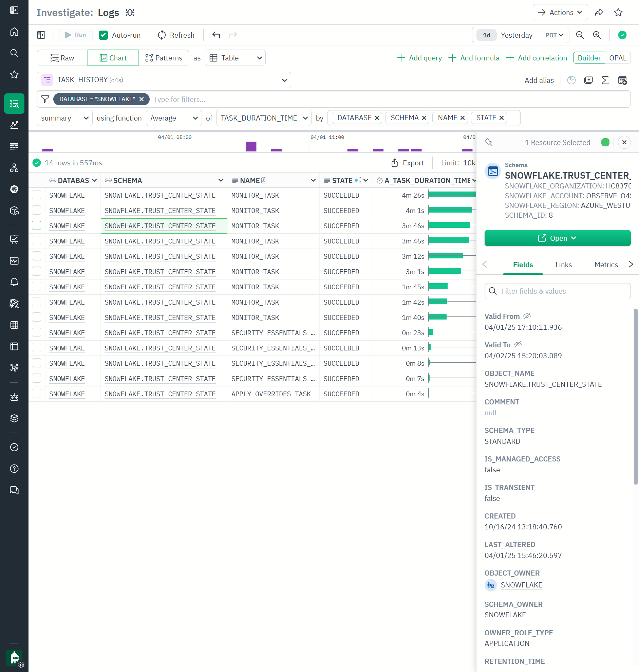Click the filter funnel icon
The width and height of the screenshot is (639, 672).
(45, 99)
